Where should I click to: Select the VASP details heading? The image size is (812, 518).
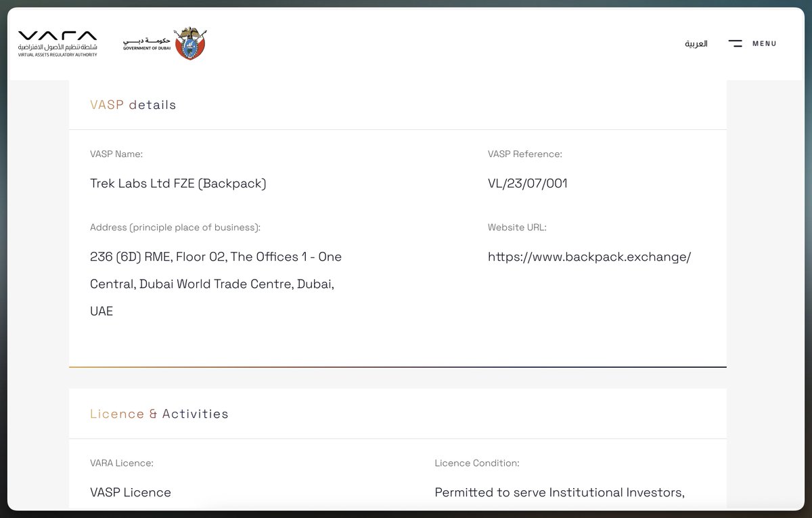(133, 105)
